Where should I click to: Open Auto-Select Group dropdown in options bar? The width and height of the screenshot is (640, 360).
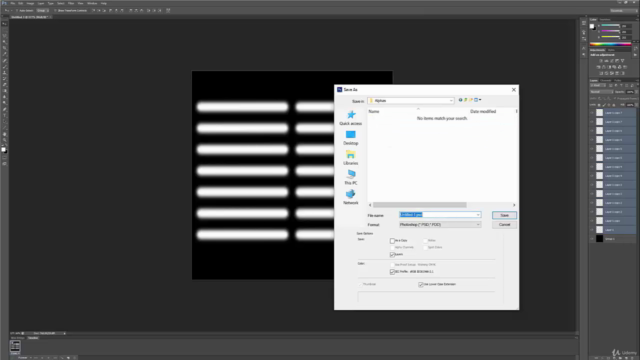pos(42,11)
